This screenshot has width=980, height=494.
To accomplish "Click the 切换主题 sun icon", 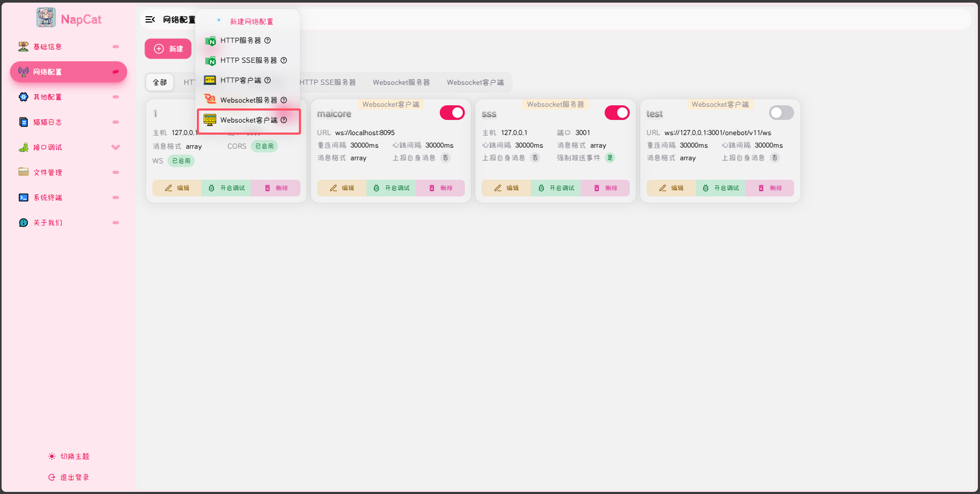I will pyautogui.click(x=51, y=456).
